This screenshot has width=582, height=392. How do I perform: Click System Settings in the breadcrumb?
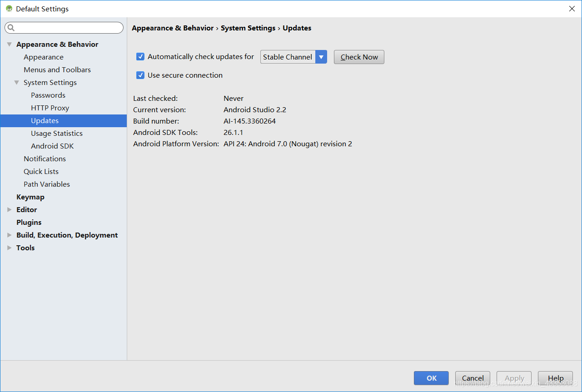tap(248, 28)
